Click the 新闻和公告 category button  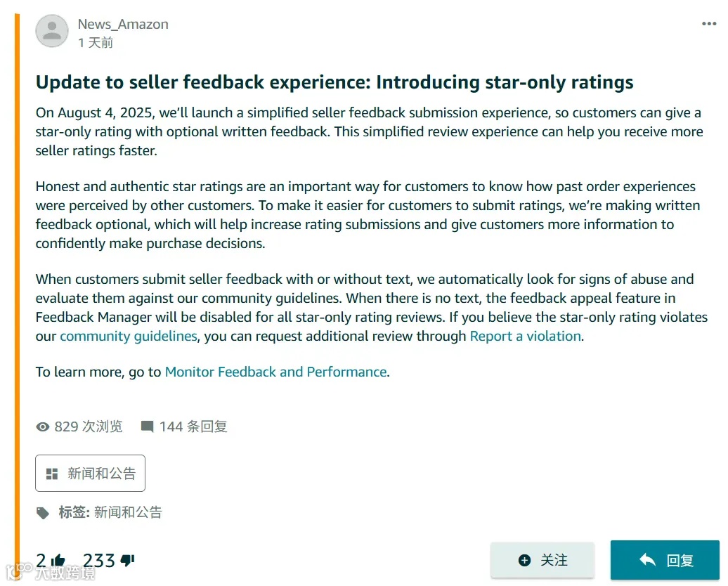[90, 473]
